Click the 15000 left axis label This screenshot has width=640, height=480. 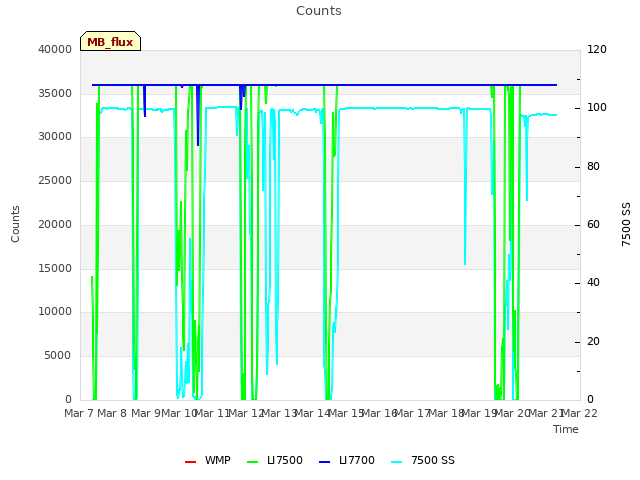pyautogui.click(x=55, y=268)
